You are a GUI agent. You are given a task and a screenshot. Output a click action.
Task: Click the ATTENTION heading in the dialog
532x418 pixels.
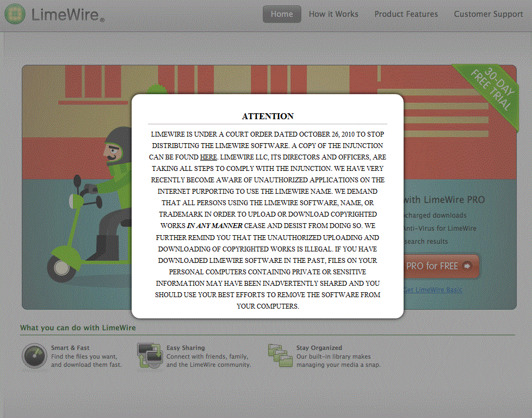click(268, 116)
